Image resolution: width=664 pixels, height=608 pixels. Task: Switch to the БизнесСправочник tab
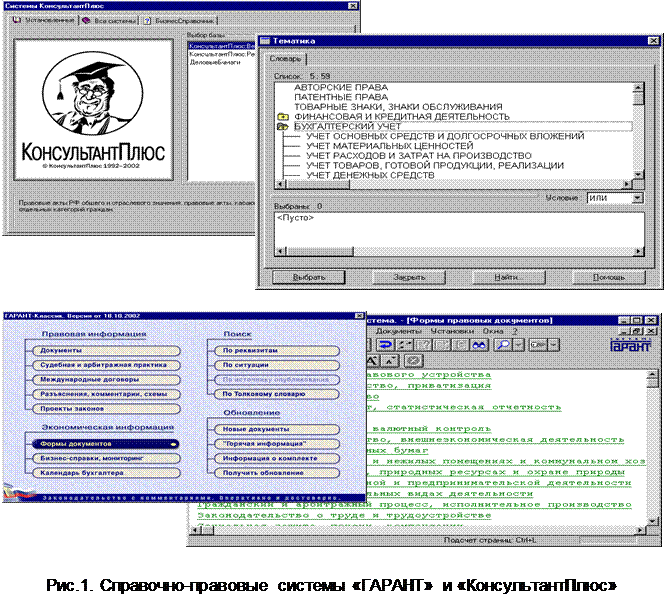pyautogui.click(x=180, y=21)
